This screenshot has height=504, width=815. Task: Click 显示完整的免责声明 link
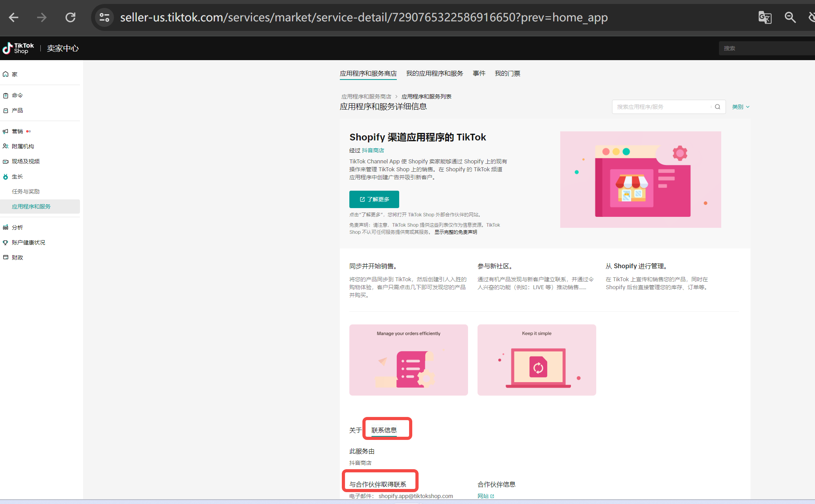coord(455,232)
